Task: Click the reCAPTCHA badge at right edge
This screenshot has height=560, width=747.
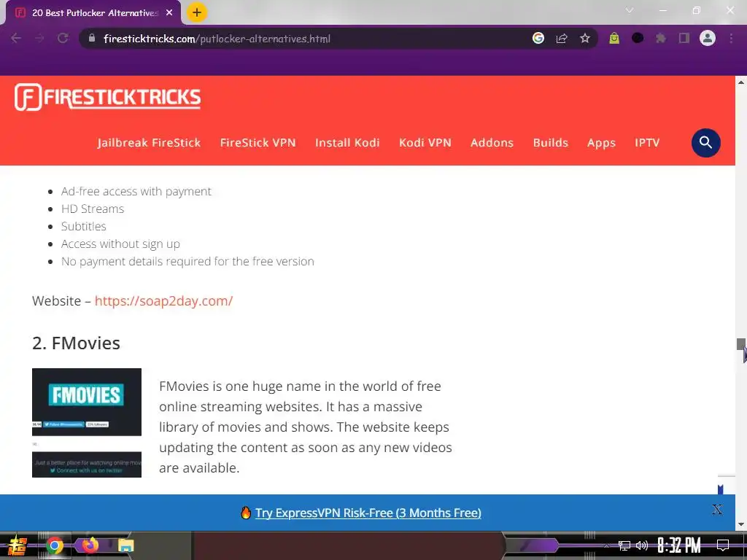Action: 726,485
